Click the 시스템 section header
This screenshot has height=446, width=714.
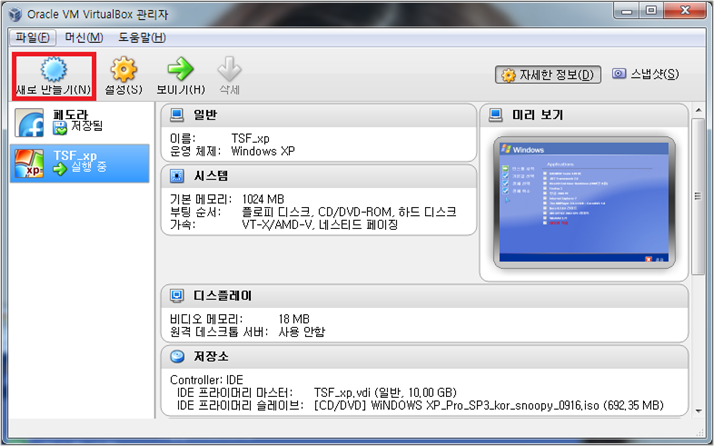point(318,176)
